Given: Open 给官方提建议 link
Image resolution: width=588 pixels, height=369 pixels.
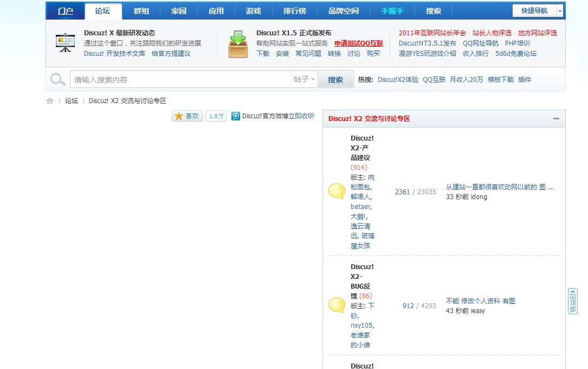Looking at the screenshot, I should (x=171, y=54).
